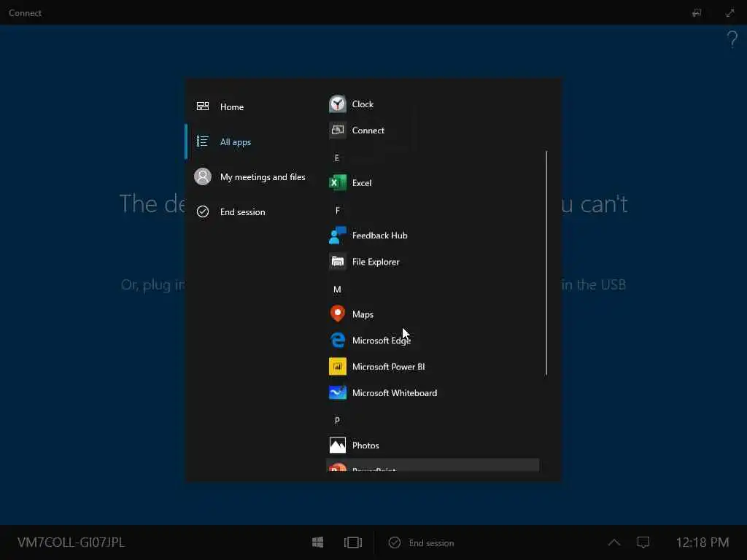Screen dimensions: 747x560
Task: Jump to letter E header
Action: (337, 157)
